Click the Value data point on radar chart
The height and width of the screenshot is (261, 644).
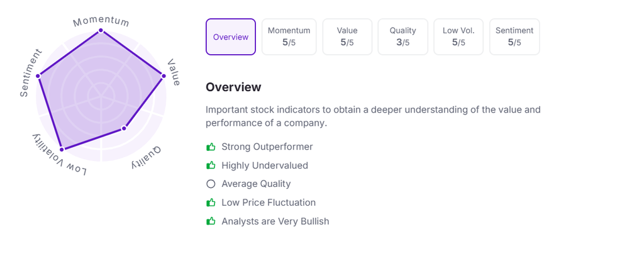tap(164, 76)
